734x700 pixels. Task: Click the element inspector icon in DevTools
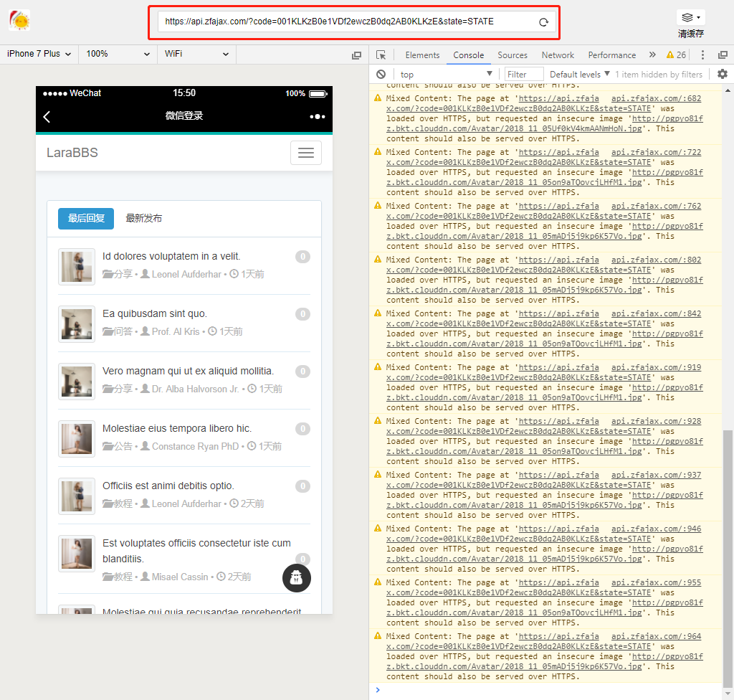(381, 55)
